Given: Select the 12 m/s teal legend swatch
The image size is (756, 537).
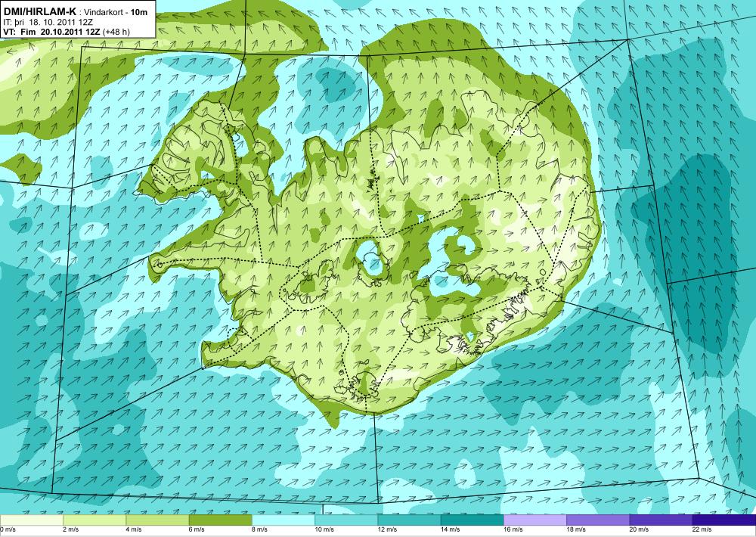Looking at the screenshot, I should tap(409, 520).
